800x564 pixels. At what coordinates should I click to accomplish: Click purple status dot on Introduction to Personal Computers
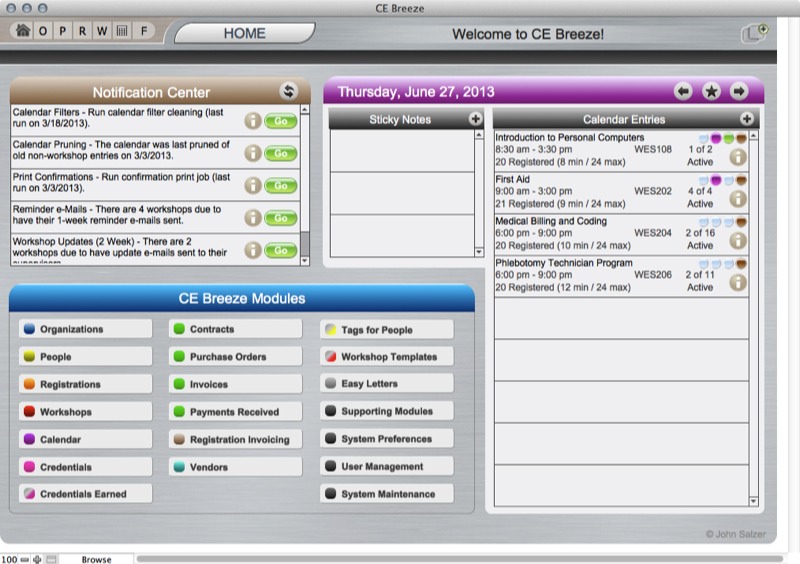[x=716, y=138]
